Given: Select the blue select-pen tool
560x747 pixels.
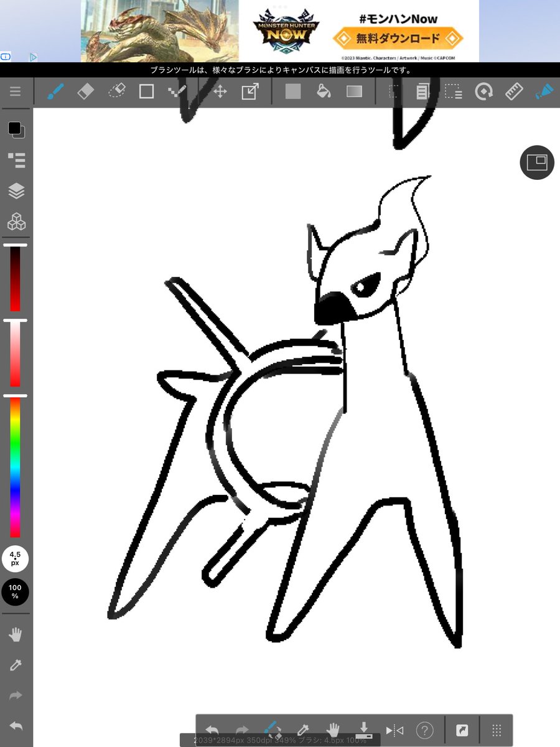Looking at the screenshot, I should coord(544,92).
